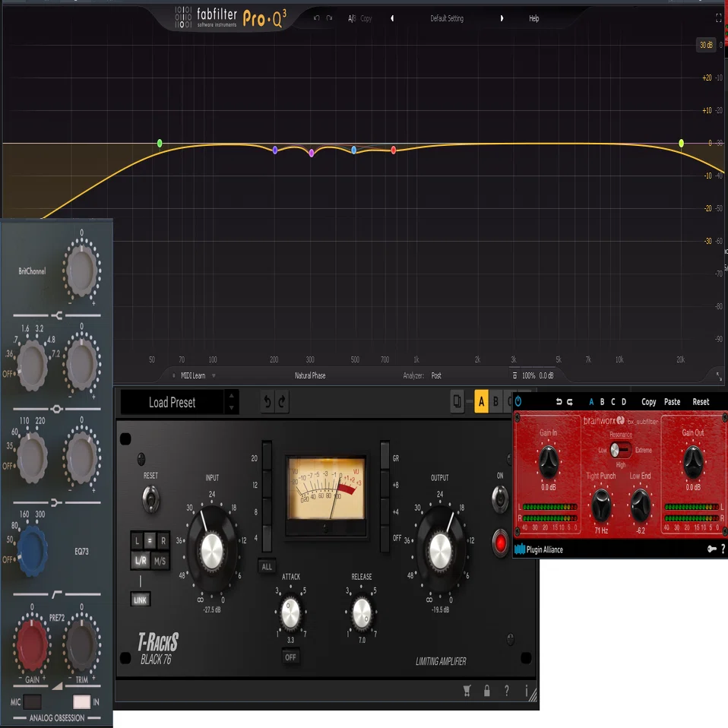Open MIDI Learn dropdown arrow
This screenshot has width=728, height=728.
click(214, 375)
